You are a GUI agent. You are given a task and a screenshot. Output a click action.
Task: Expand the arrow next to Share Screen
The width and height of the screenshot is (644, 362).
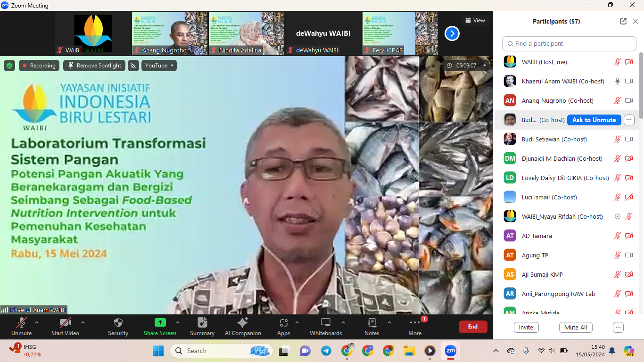pos(178,322)
